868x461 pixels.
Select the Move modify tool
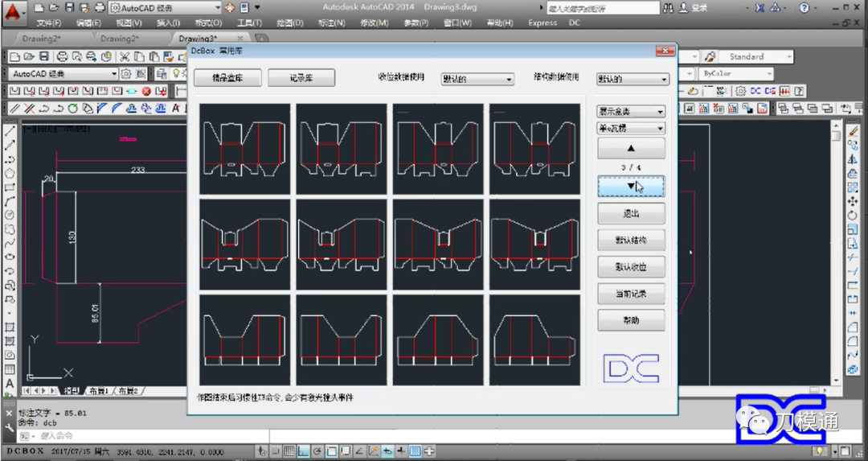click(853, 202)
